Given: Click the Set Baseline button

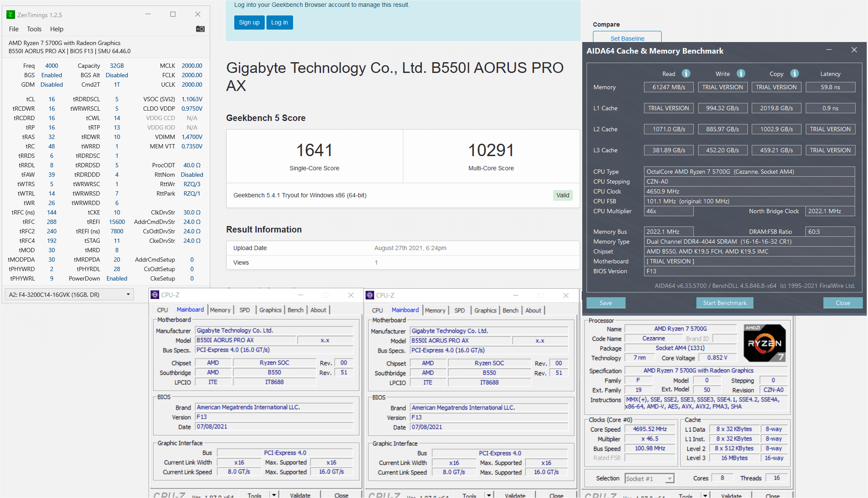Looking at the screenshot, I should [627, 38].
